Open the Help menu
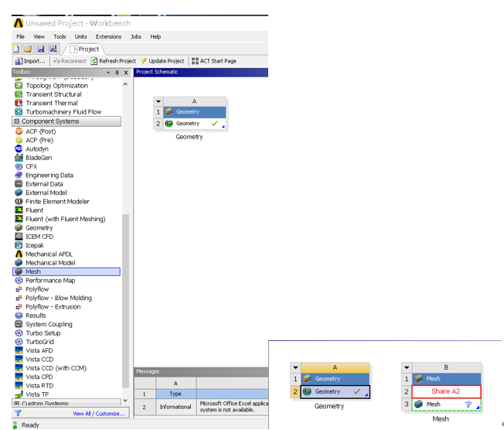Screen dimensions: 504x430 pos(155,36)
